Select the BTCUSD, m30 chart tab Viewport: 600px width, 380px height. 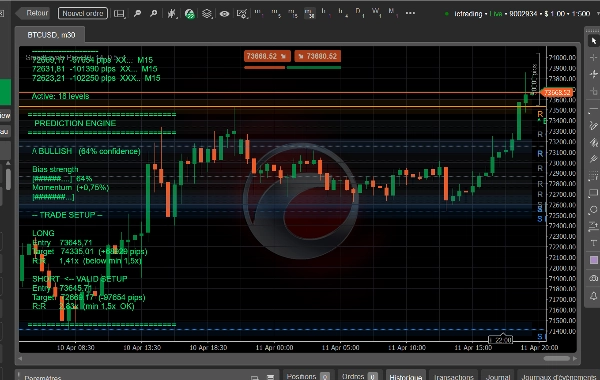coord(51,35)
